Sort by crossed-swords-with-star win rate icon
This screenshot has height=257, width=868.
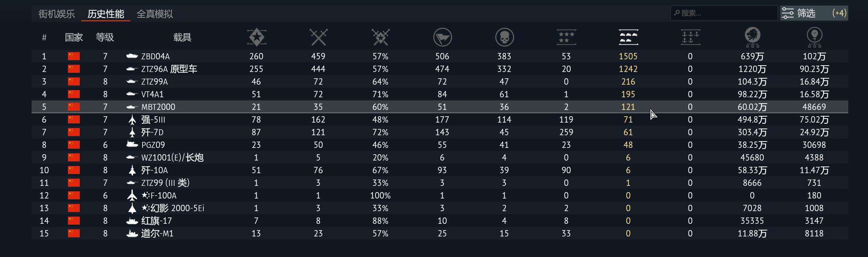tap(380, 37)
